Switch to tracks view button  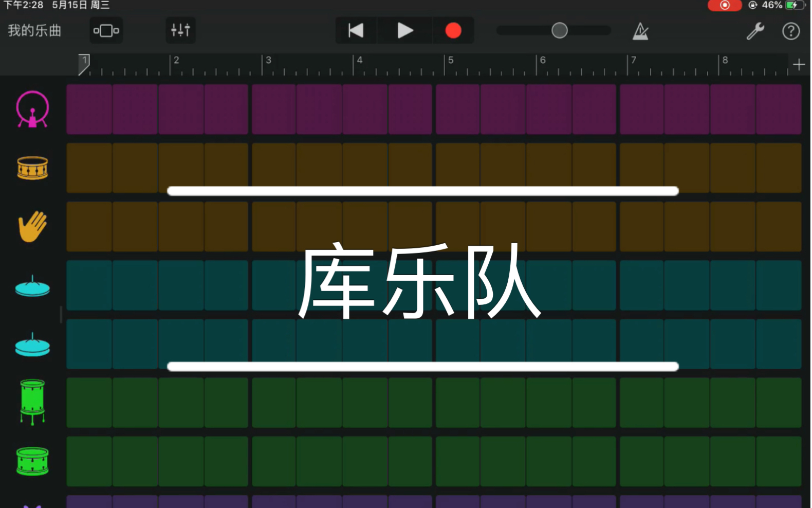click(x=106, y=30)
